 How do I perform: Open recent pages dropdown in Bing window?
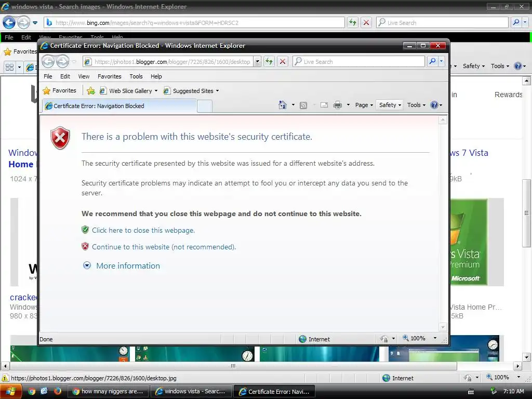[35, 23]
